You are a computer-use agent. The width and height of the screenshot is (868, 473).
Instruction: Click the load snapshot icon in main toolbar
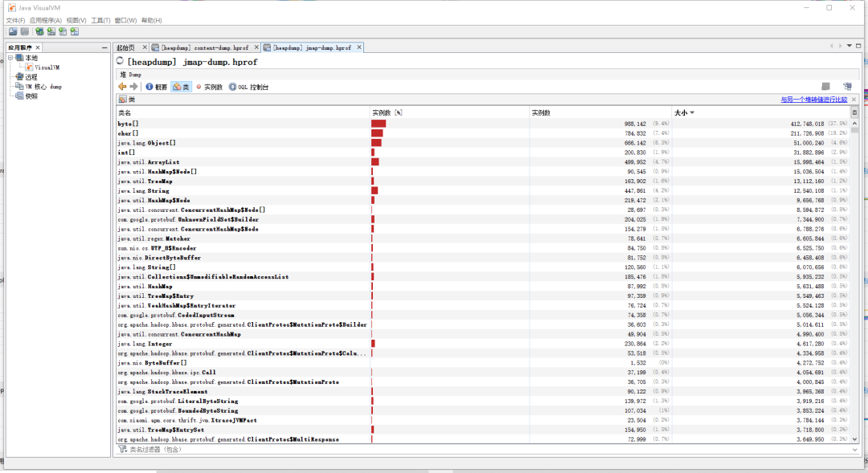[x=13, y=31]
